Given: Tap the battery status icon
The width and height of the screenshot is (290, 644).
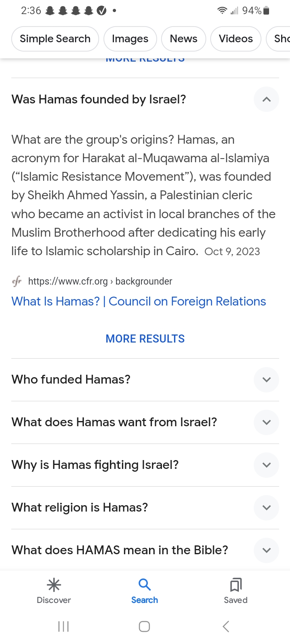Looking at the screenshot, I should tap(266, 11).
